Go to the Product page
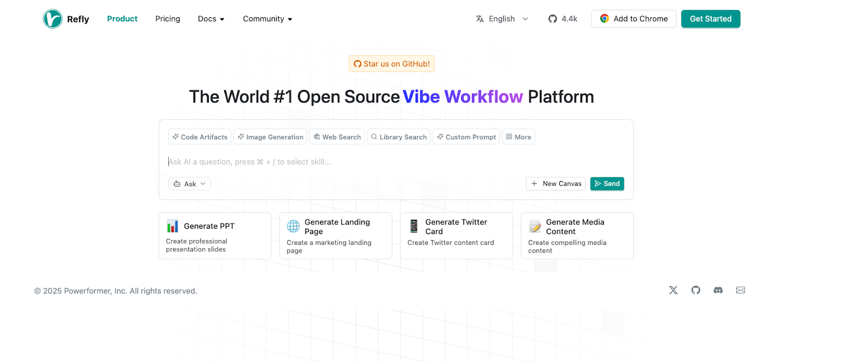This screenshot has height=362, width=868. click(122, 19)
